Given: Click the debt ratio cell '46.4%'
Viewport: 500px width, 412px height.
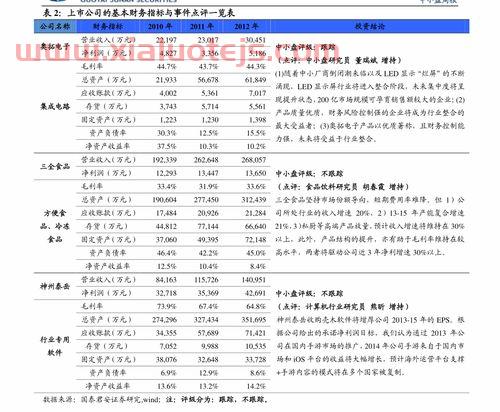Looking at the screenshot, I should pyautogui.click(x=166, y=253).
